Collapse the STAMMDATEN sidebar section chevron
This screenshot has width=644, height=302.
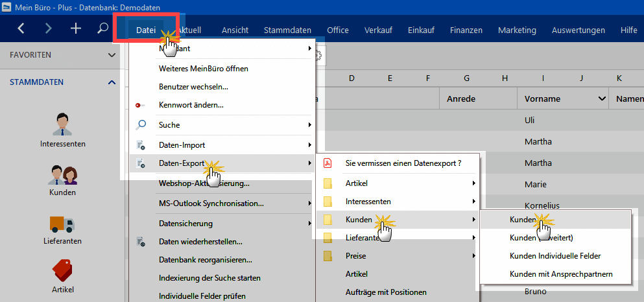[112, 82]
